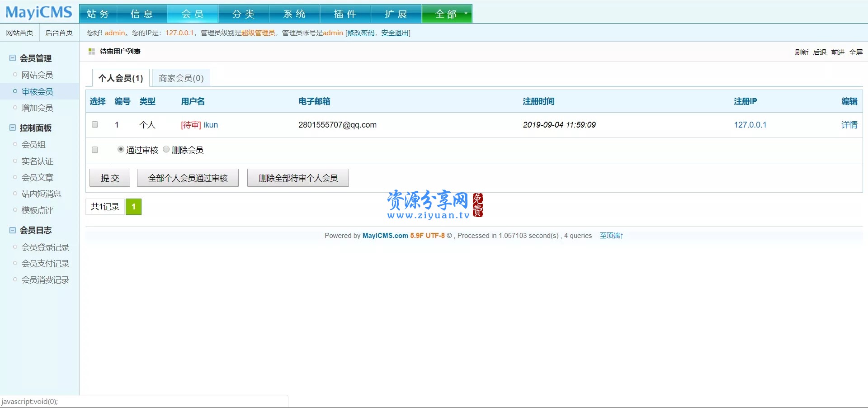Open the MayiCMS.com footer link
The height and width of the screenshot is (408, 868).
[x=385, y=236]
